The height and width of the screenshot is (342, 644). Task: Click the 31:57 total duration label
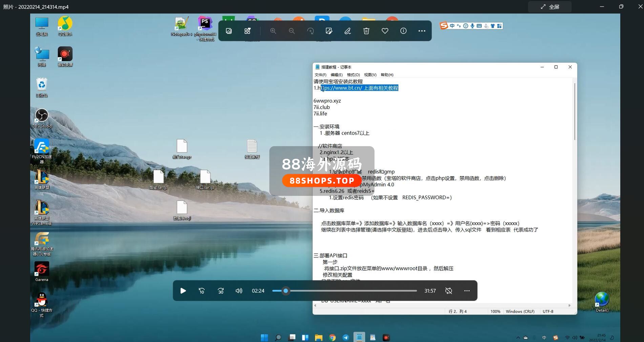coord(430,291)
